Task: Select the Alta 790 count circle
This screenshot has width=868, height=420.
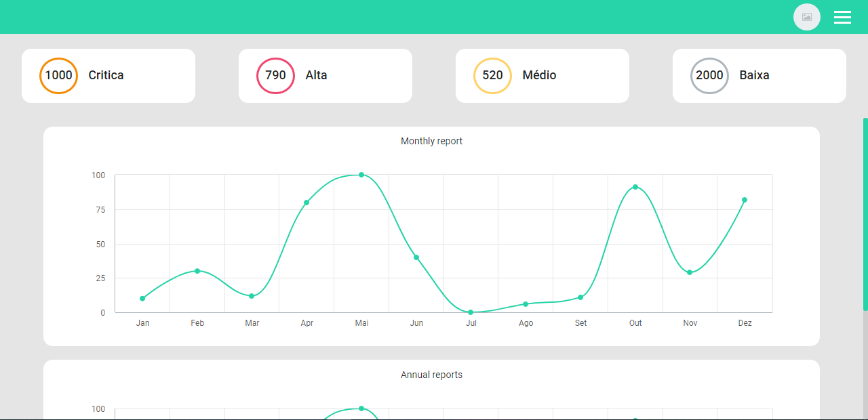Action: (275, 75)
